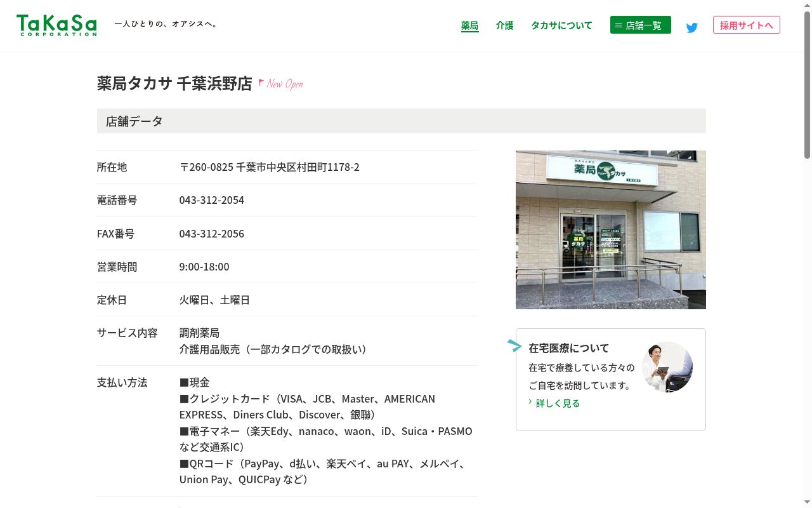Click the サービス内容 row label
This screenshot has height=508, width=812.
tap(128, 333)
